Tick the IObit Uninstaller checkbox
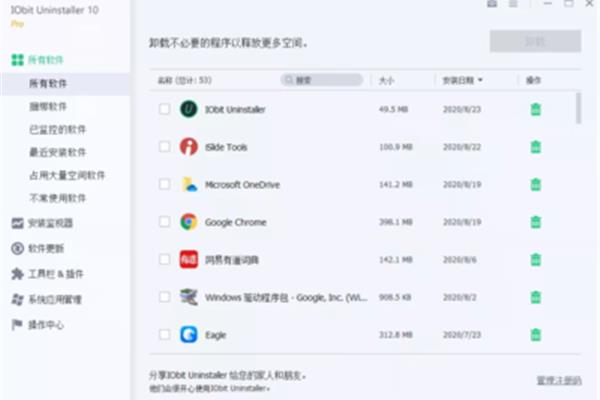Image resolution: width=600 pixels, height=400 pixels. pyautogui.click(x=165, y=109)
